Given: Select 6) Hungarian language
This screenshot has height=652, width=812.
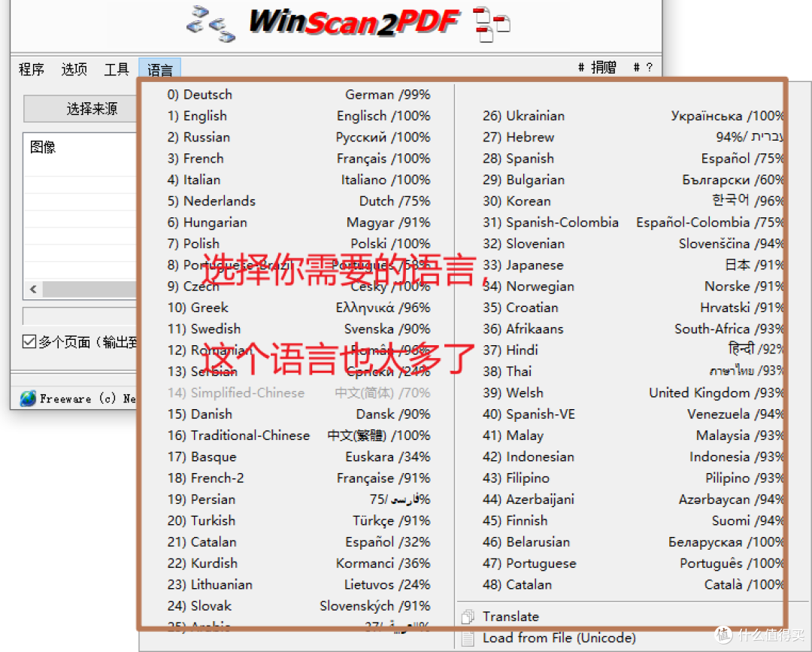Looking at the screenshot, I should coord(298,222).
